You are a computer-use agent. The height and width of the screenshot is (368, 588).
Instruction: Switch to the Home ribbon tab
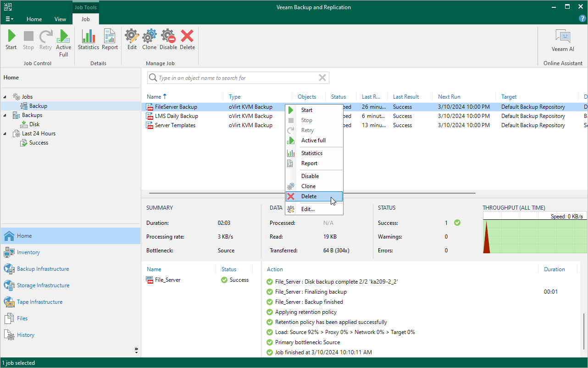(x=34, y=19)
